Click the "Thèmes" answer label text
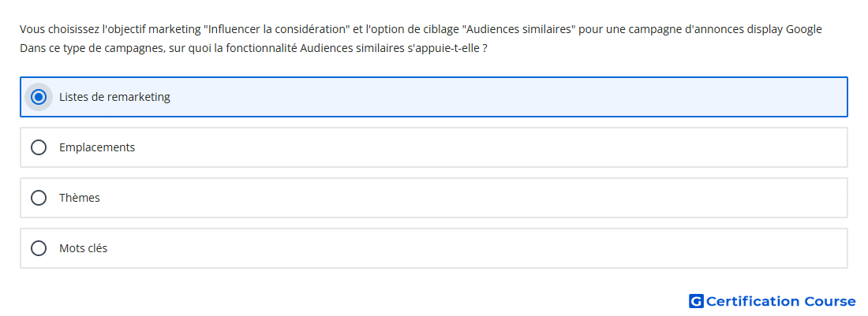The height and width of the screenshot is (316, 868). (x=79, y=198)
